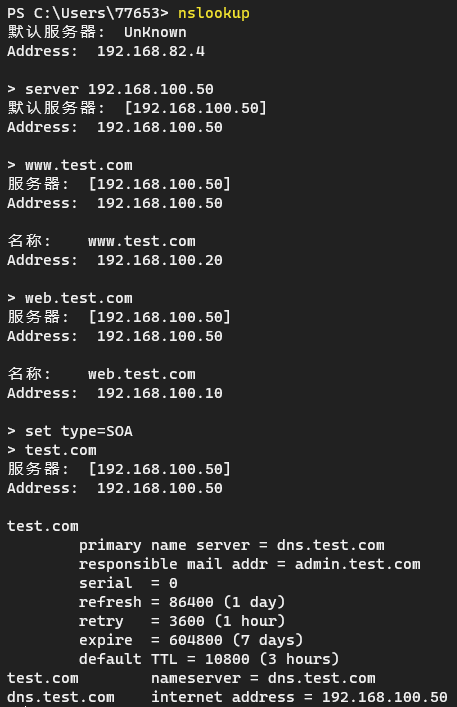Click the primary name server line
This screenshot has width=457, height=707.
coord(232,546)
